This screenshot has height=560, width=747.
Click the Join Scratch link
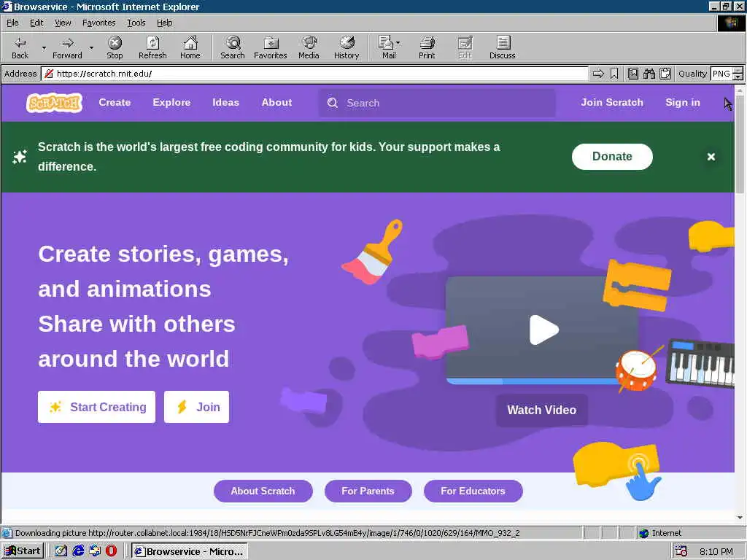612,102
